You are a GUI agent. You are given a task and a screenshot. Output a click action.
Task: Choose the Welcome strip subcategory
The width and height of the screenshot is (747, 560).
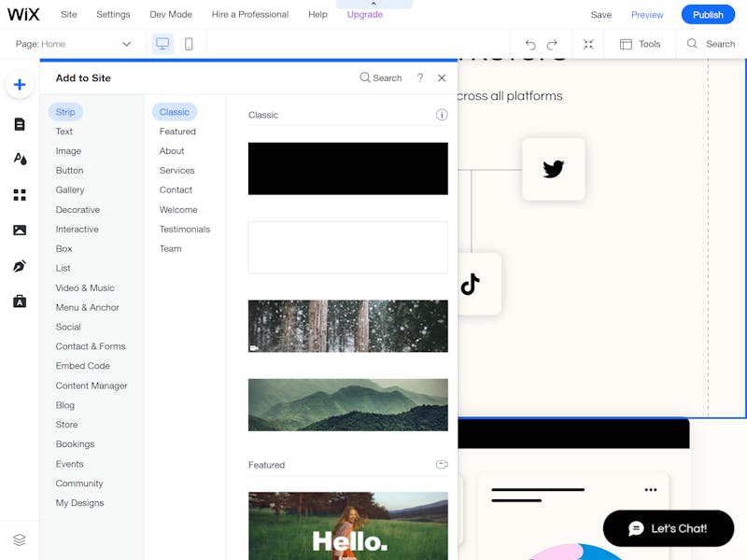tap(178, 209)
